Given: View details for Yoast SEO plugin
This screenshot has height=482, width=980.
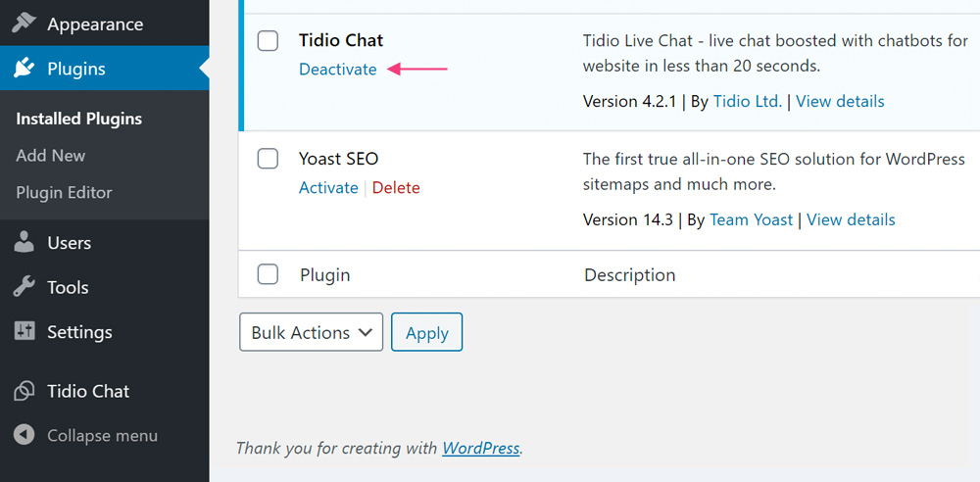Looking at the screenshot, I should pos(851,220).
